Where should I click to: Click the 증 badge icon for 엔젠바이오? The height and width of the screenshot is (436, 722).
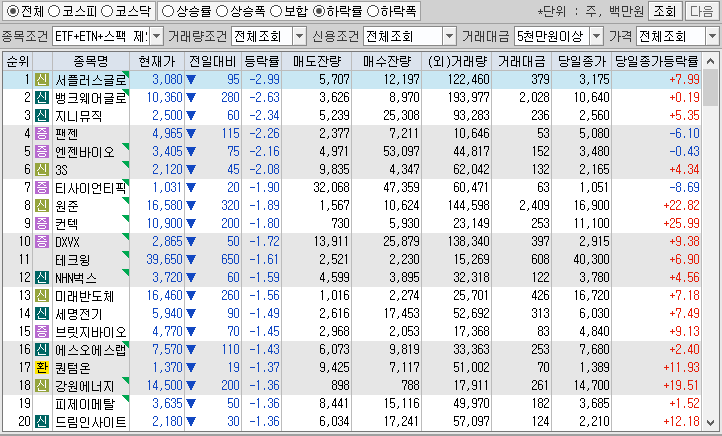42,151
